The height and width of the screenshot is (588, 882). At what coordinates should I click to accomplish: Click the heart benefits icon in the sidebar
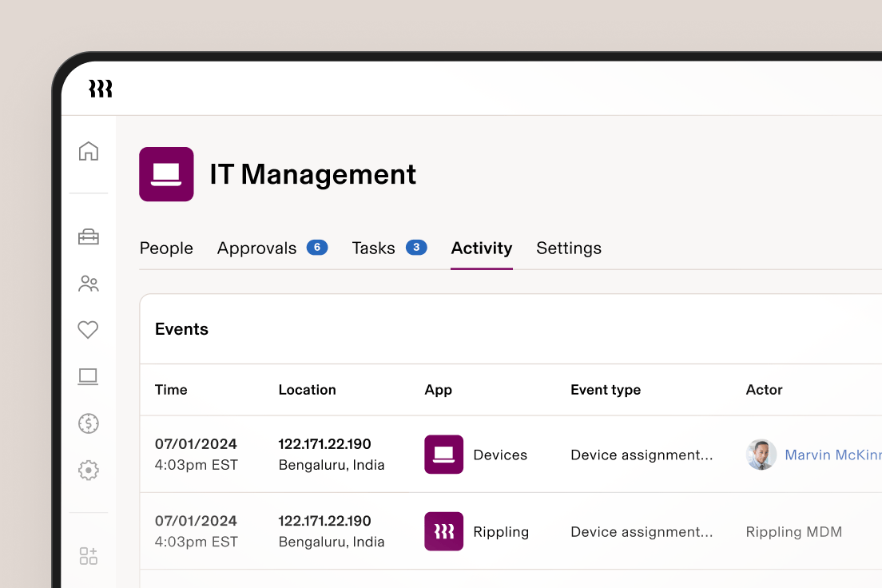pyautogui.click(x=88, y=330)
